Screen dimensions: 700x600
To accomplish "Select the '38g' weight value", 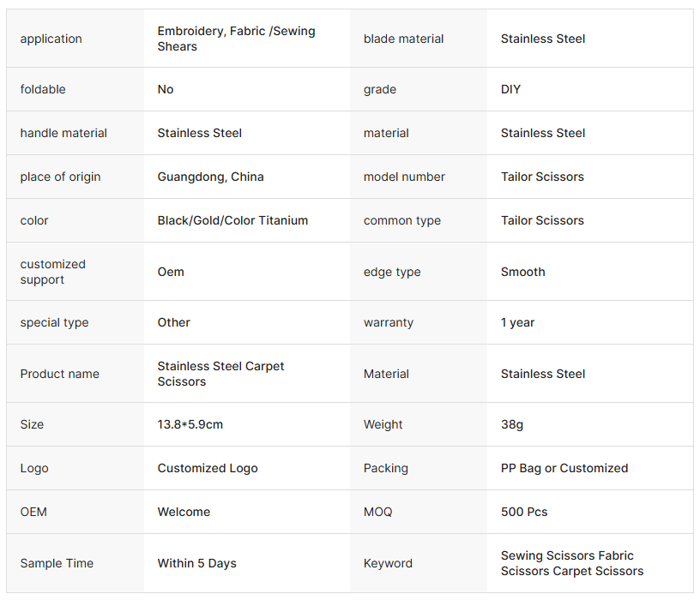I will pos(511,424).
